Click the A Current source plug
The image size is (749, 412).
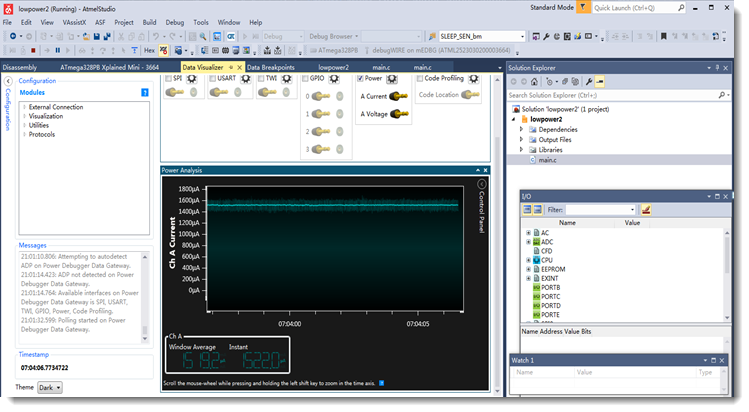click(x=400, y=97)
